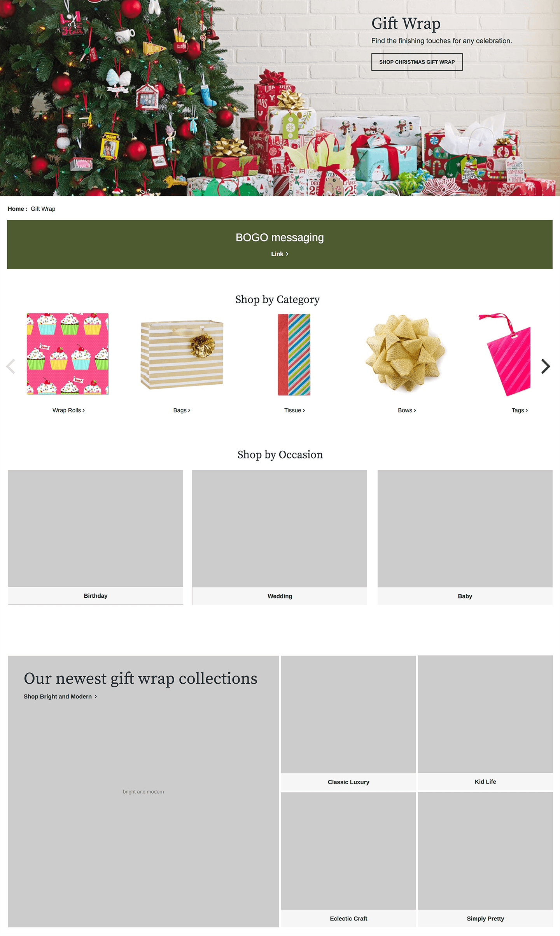
Task: Open the pink gift tag image
Action: (x=505, y=355)
